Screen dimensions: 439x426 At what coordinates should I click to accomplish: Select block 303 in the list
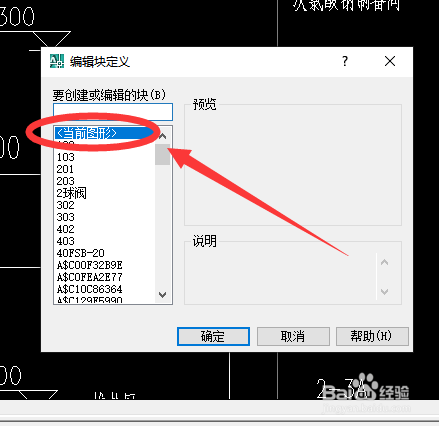104,217
